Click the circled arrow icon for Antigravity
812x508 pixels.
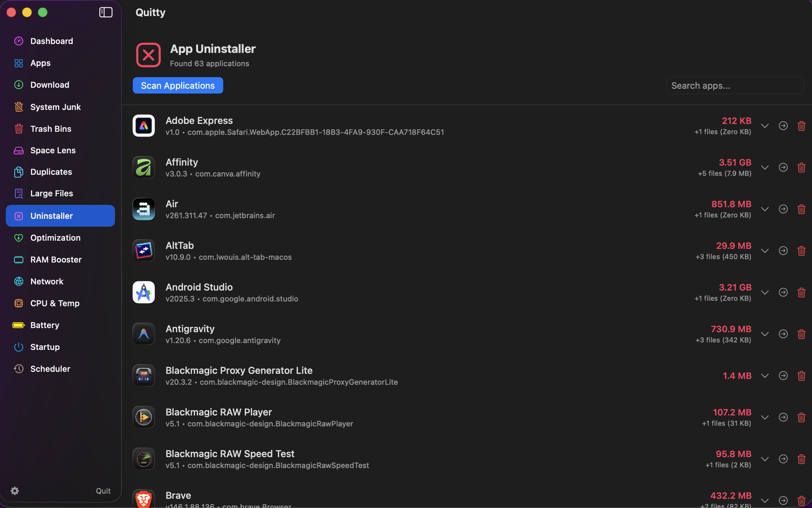(783, 334)
